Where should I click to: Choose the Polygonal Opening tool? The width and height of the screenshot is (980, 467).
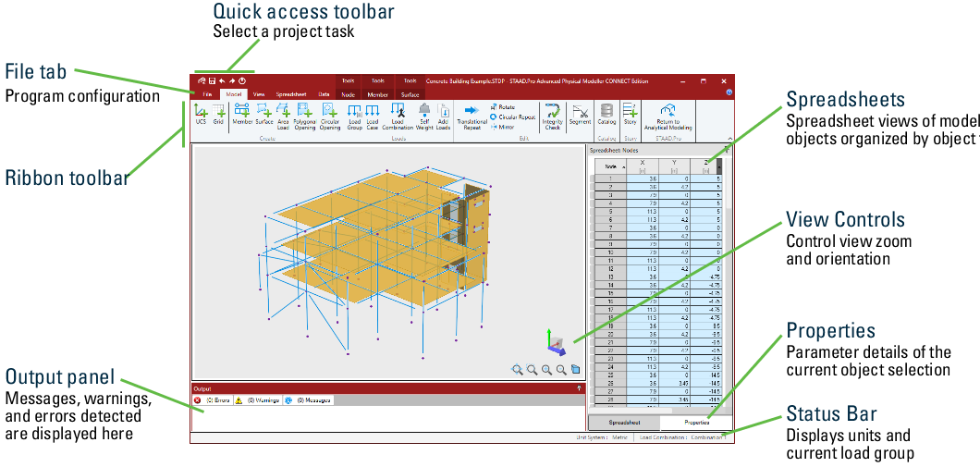[x=305, y=117]
